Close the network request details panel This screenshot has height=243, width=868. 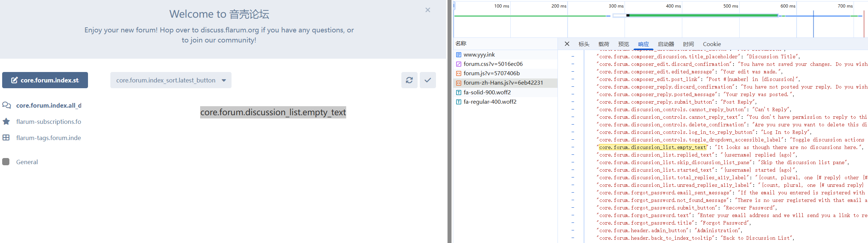coord(567,44)
